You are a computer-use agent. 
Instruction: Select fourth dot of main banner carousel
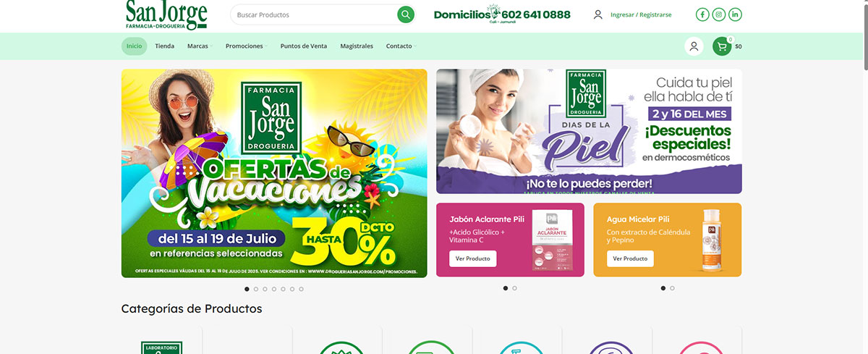click(274, 289)
